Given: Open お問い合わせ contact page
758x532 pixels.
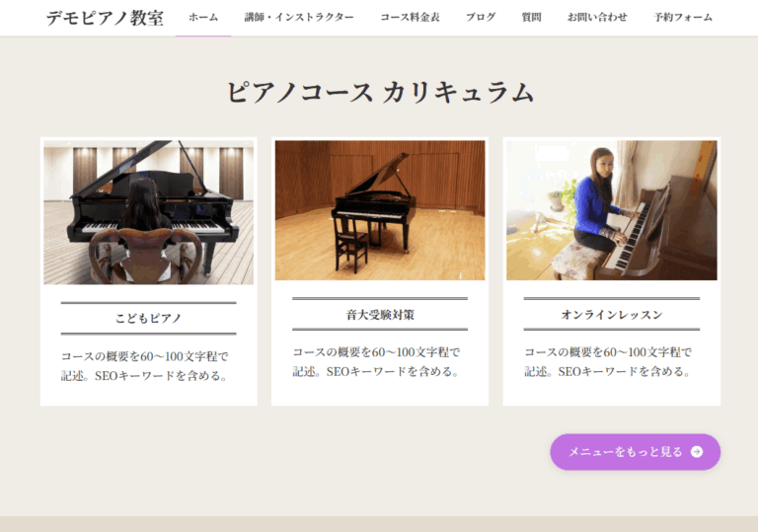Looking at the screenshot, I should (597, 18).
